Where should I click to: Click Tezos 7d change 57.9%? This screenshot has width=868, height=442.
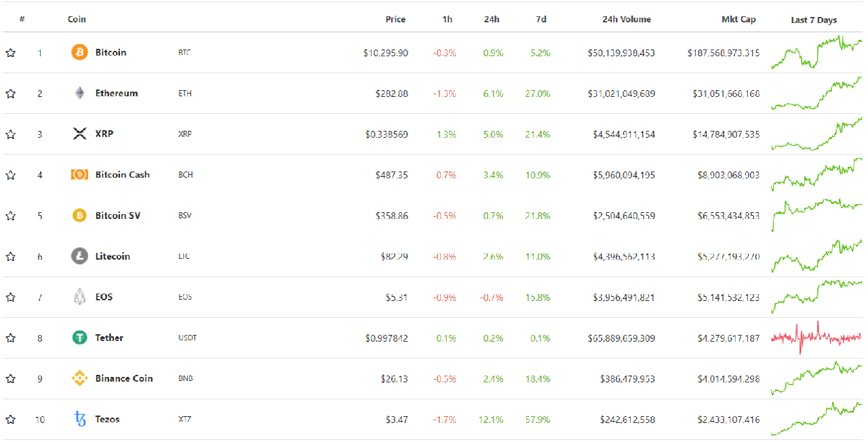[538, 420]
